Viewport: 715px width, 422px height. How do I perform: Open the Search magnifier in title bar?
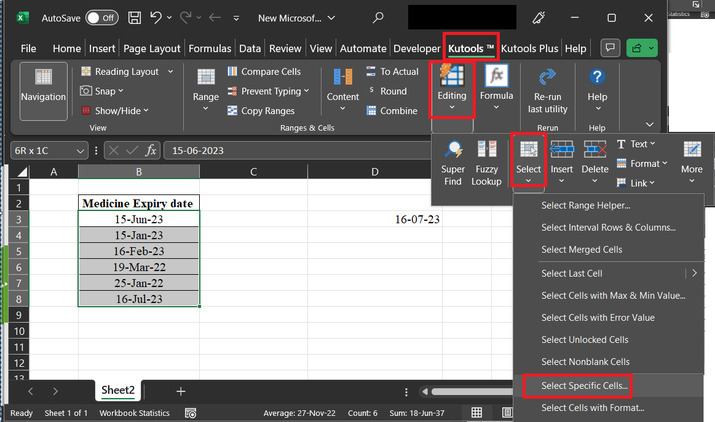point(378,18)
